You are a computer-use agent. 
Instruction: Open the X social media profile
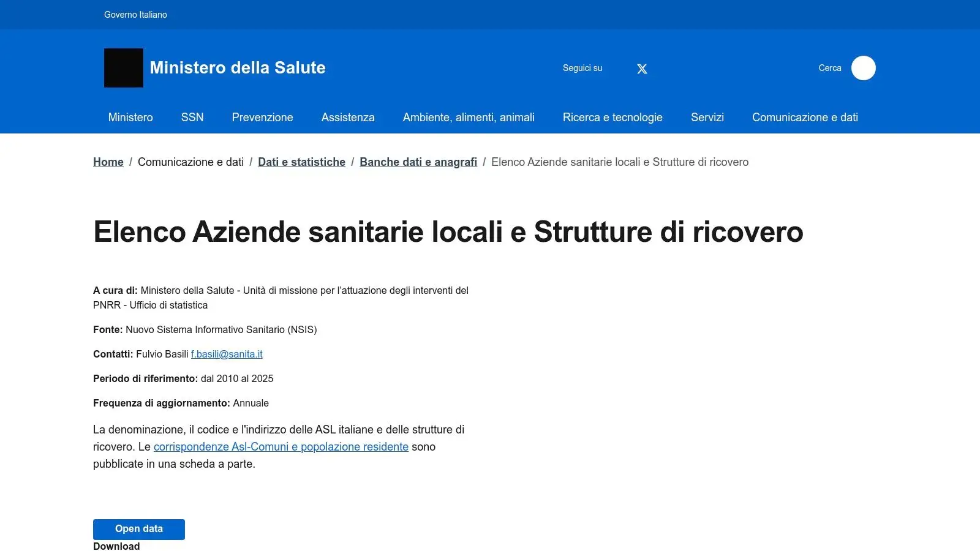tap(641, 68)
